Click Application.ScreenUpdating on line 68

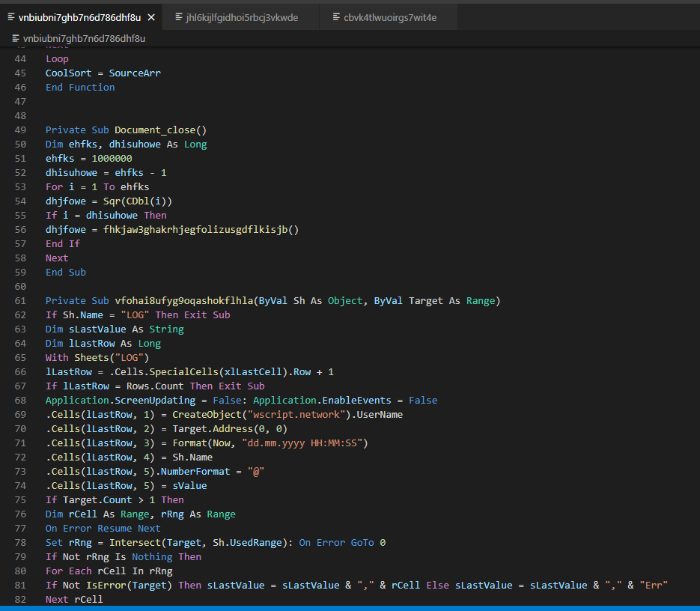[x=121, y=401]
